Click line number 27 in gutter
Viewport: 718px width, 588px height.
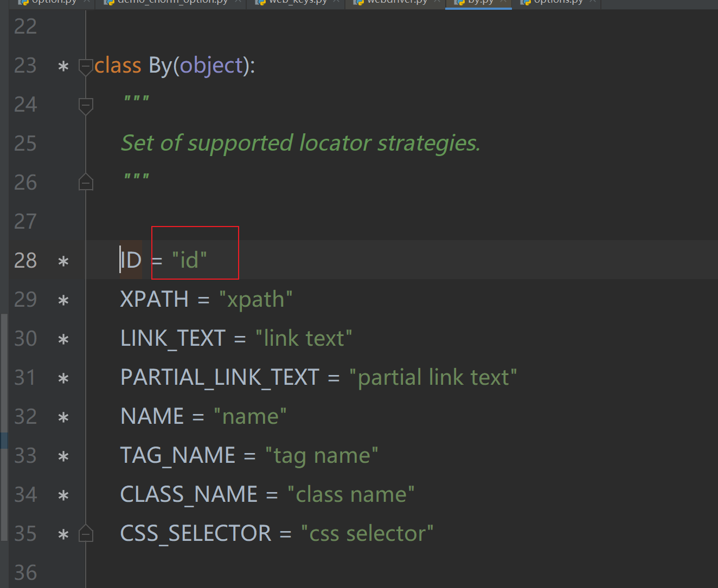pos(25,222)
